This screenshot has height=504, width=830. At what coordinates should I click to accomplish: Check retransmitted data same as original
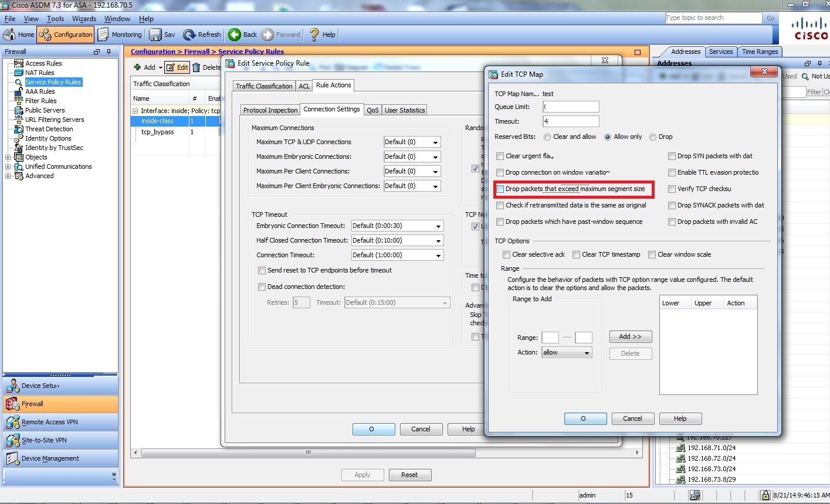500,205
